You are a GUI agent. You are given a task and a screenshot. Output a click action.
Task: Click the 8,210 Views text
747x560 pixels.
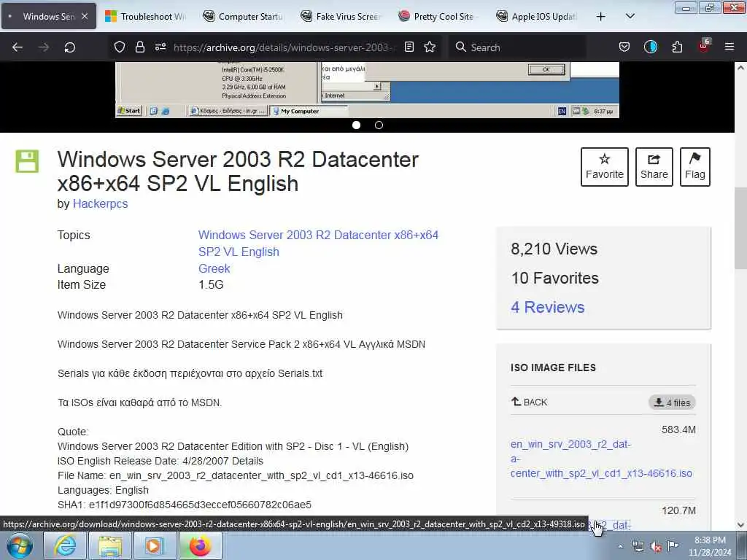click(554, 249)
